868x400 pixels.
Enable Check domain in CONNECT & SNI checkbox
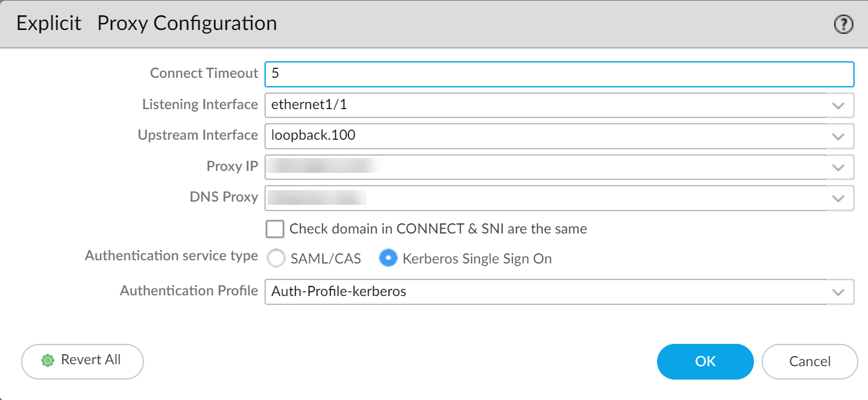coord(275,229)
